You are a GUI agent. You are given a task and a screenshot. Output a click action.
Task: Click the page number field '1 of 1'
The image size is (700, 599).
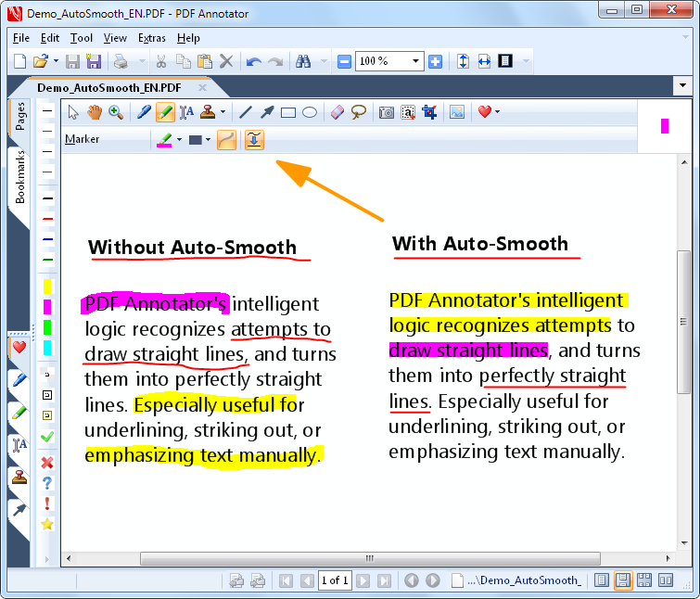[335, 580]
